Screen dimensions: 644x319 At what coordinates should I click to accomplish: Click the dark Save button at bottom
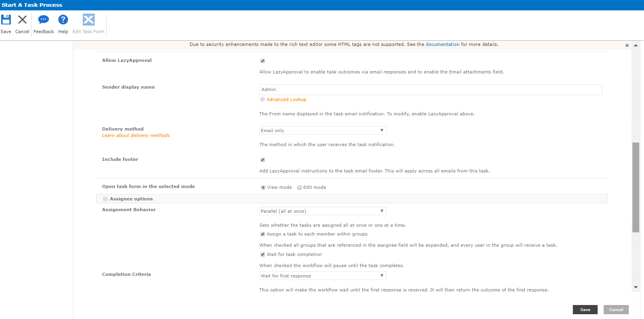pos(585,310)
